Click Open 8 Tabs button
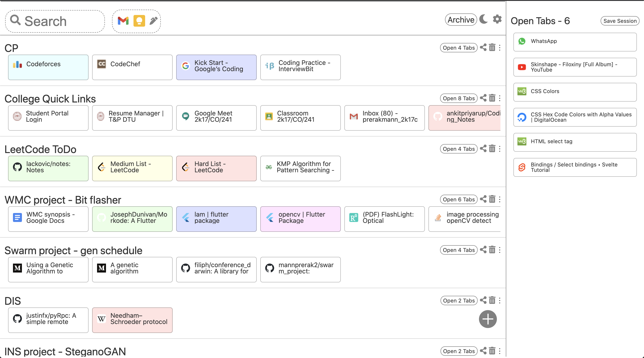This screenshot has width=644, height=358. (458, 98)
